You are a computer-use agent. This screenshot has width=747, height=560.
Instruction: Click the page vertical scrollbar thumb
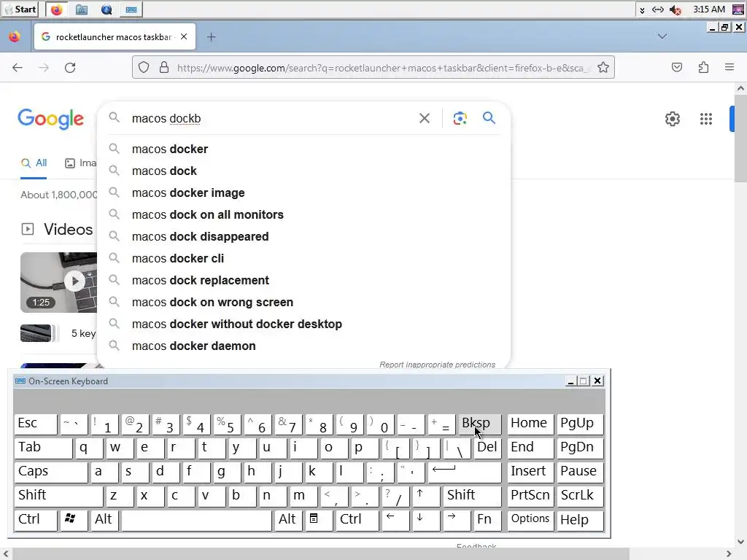tap(740, 138)
